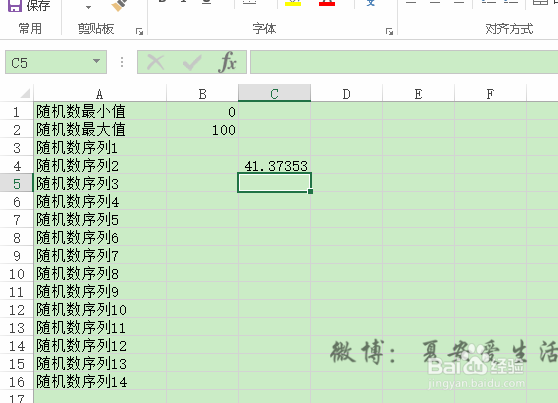Select row 8 header

[x=16, y=237]
